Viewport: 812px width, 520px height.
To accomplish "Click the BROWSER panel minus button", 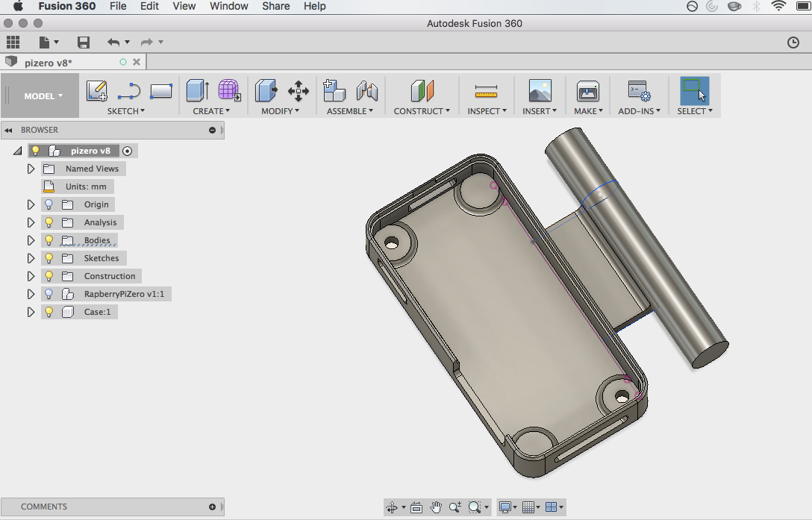I will click(212, 130).
